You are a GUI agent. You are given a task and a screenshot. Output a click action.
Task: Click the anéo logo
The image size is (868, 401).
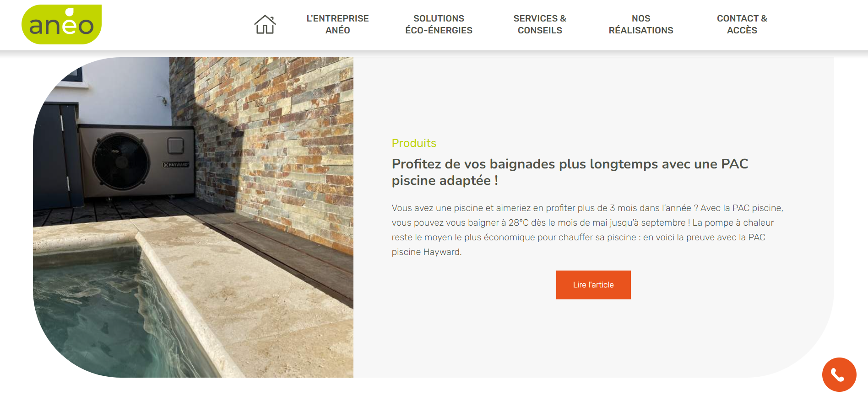61,25
